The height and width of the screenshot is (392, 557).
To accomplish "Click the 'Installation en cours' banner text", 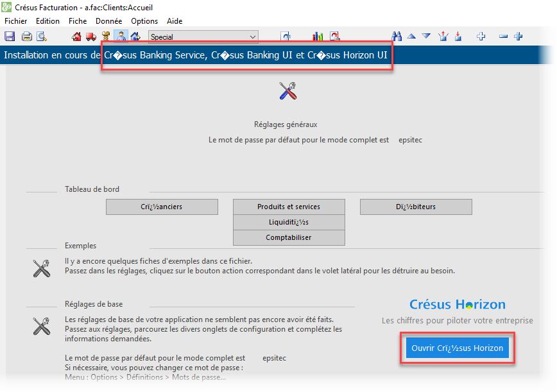I will click(x=195, y=55).
